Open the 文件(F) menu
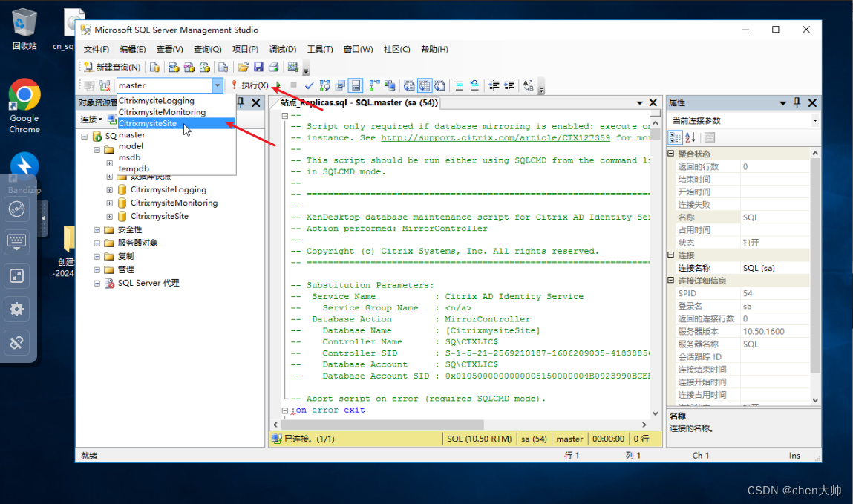Image resolution: width=853 pixels, height=504 pixels. click(x=97, y=49)
